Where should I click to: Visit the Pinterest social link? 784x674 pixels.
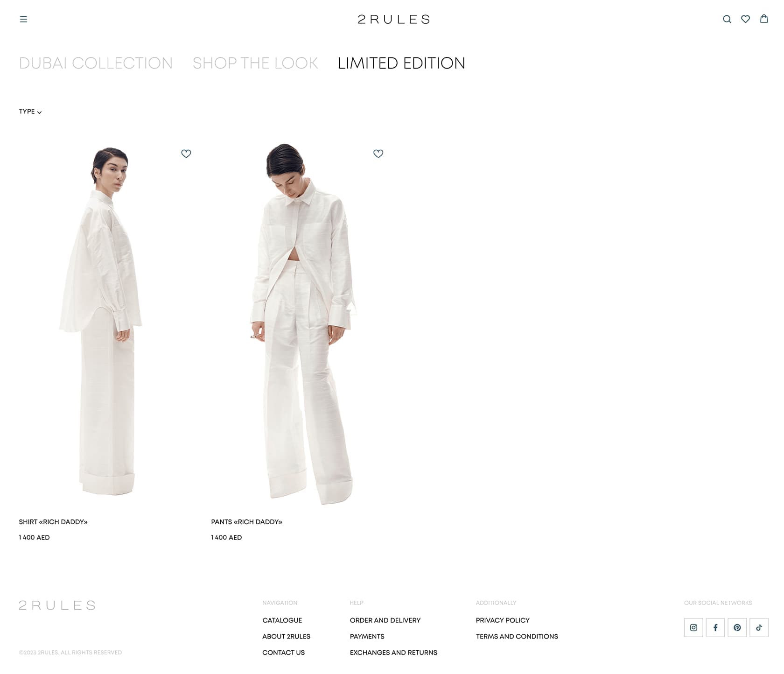click(x=737, y=628)
